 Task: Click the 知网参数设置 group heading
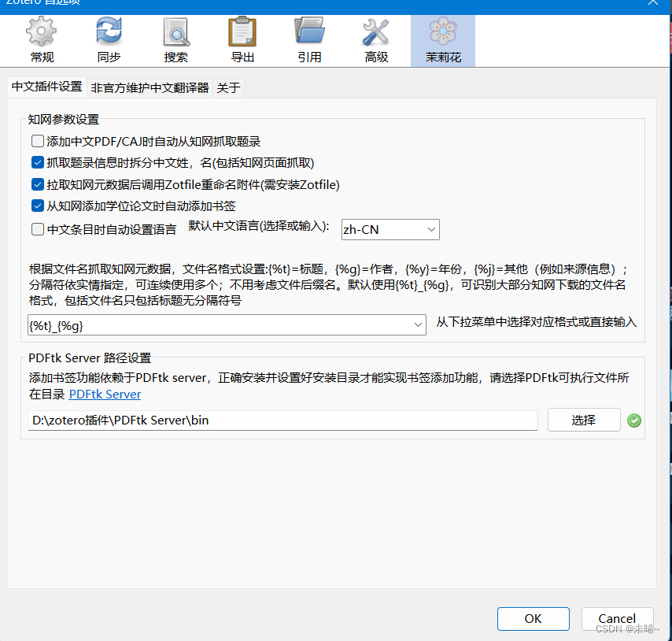click(64, 119)
